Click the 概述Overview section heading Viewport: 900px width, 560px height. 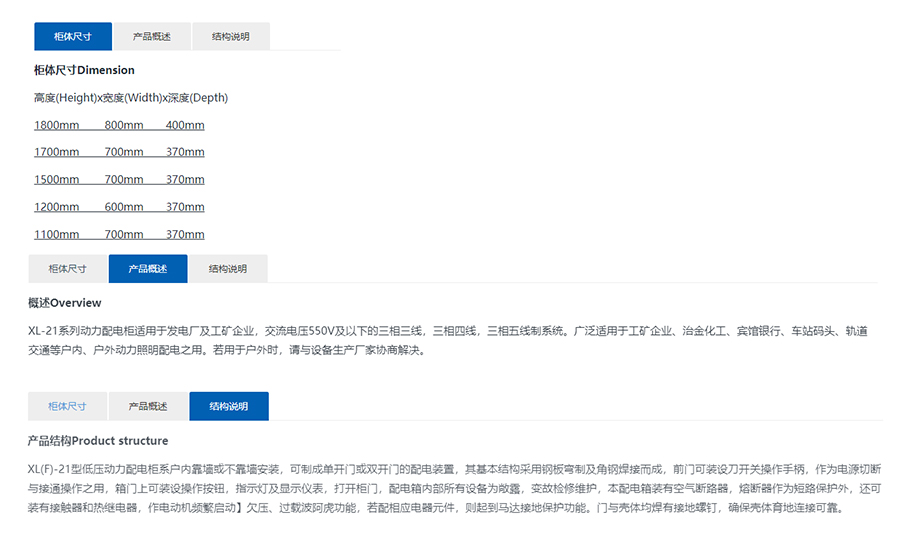tap(64, 303)
